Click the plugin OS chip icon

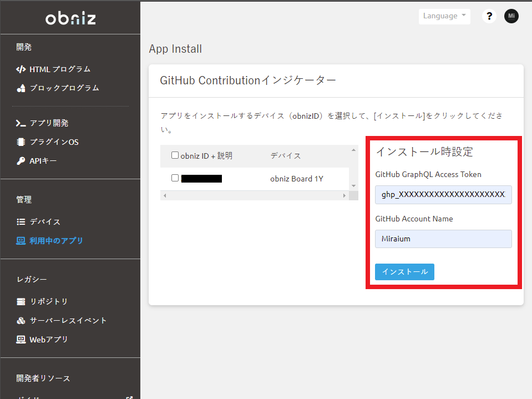click(x=21, y=142)
